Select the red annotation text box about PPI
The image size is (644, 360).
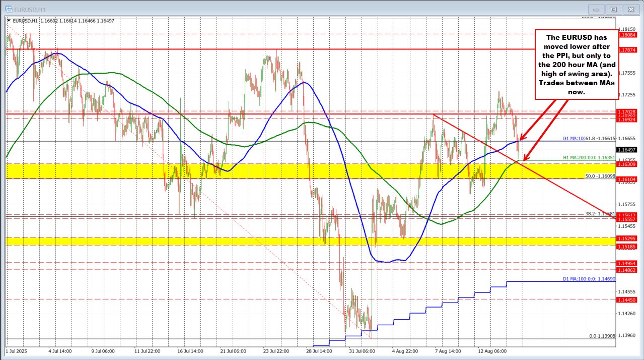576,64
